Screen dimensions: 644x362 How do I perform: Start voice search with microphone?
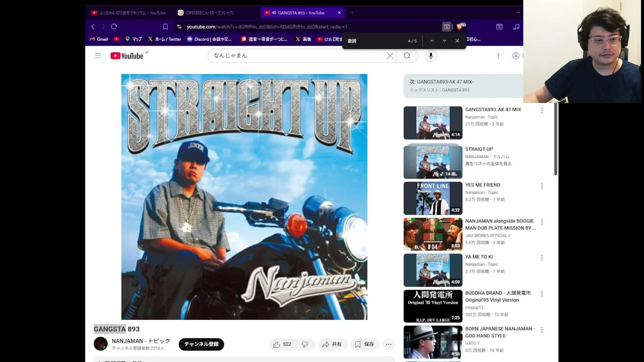[x=431, y=56]
